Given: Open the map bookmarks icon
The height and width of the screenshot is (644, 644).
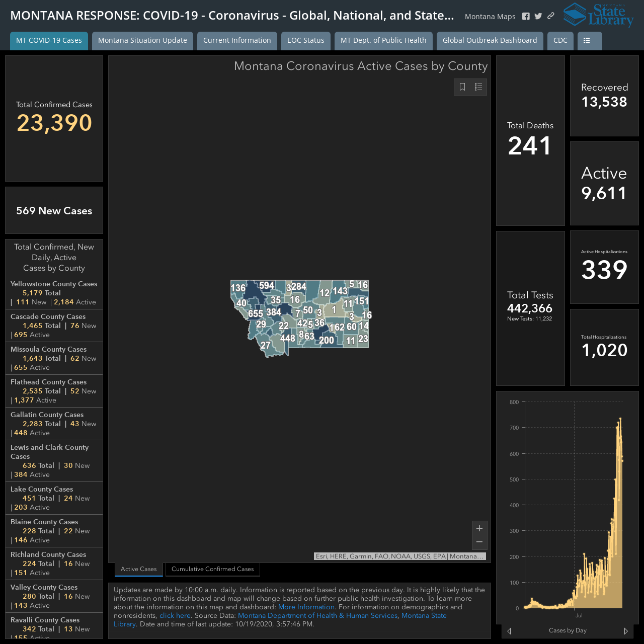Looking at the screenshot, I should pyautogui.click(x=462, y=87).
